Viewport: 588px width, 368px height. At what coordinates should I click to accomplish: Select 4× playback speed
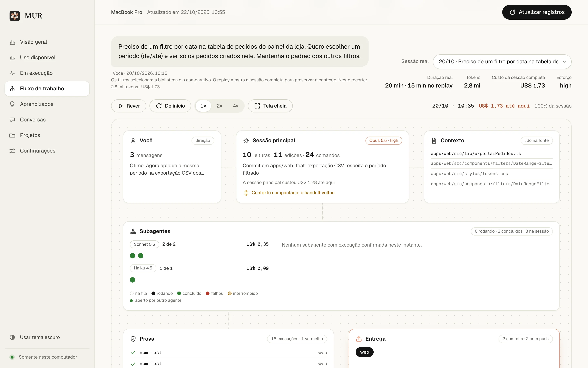(x=235, y=106)
